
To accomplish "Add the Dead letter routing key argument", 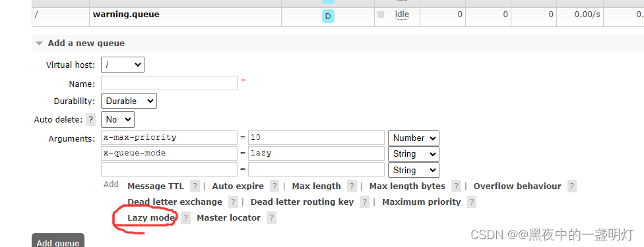I will coord(302,202).
